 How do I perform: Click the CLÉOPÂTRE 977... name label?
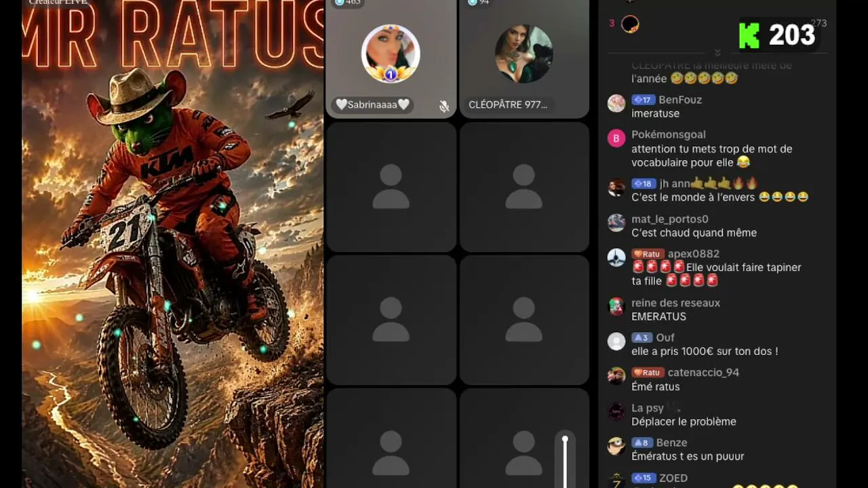click(508, 105)
